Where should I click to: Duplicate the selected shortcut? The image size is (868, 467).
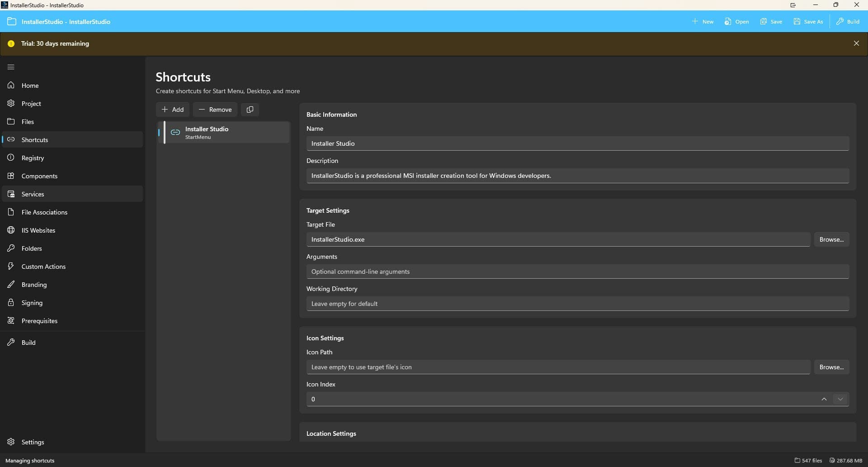click(250, 109)
